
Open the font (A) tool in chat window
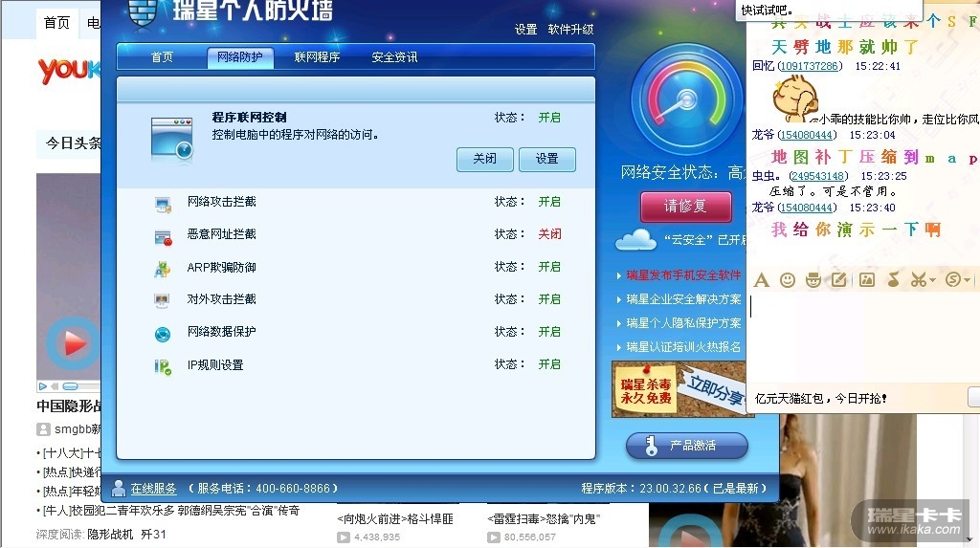click(761, 280)
